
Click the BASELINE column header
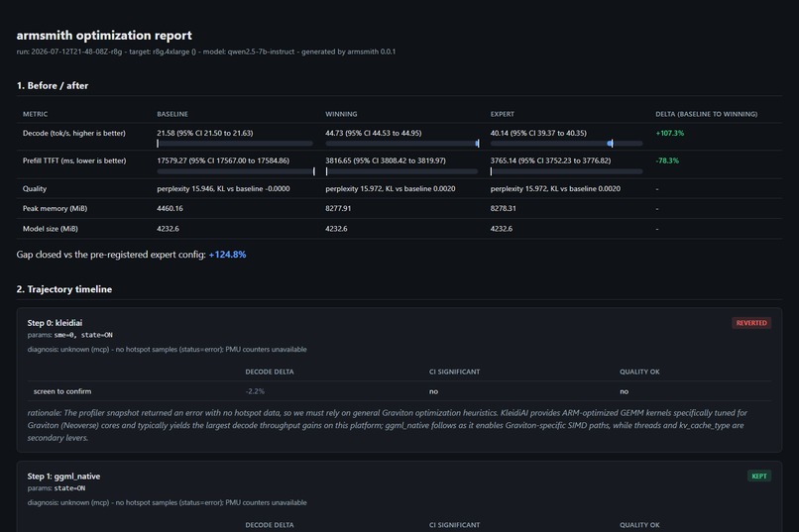point(172,114)
